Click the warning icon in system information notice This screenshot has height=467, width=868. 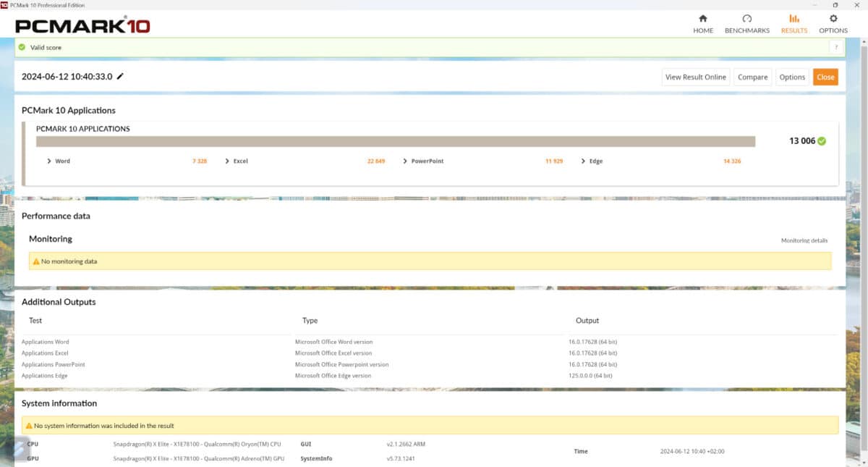click(29, 426)
